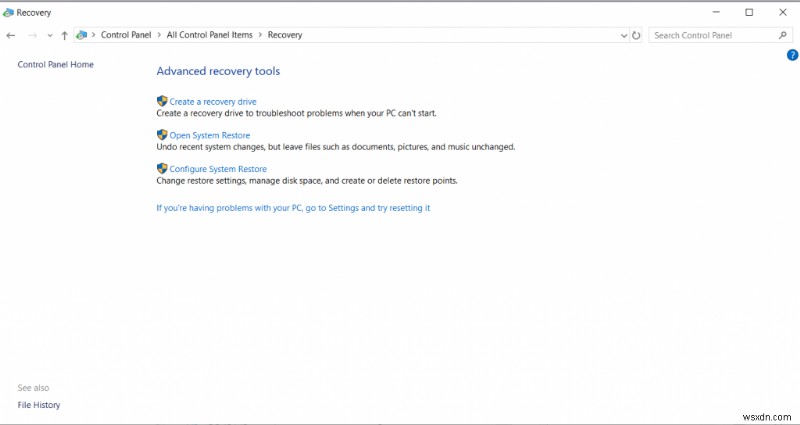Click shield icon beside Configure System Restore
800x425 pixels.
point(162,169)
